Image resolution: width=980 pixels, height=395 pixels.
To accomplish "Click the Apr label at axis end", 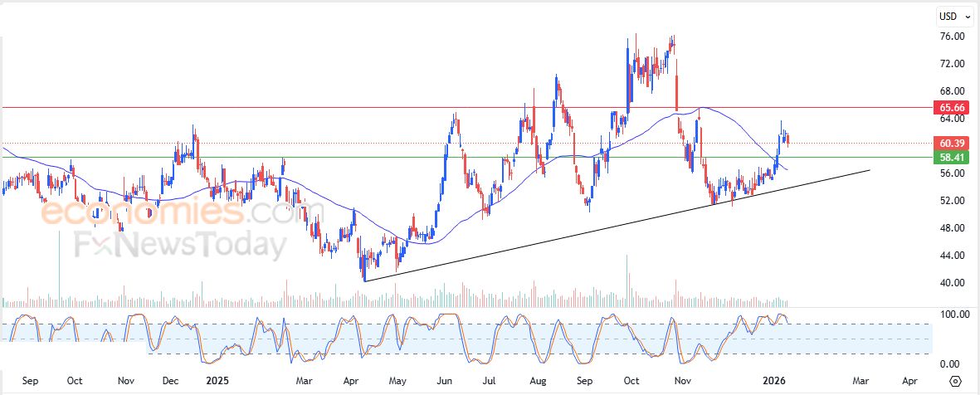I will point(910,381).
